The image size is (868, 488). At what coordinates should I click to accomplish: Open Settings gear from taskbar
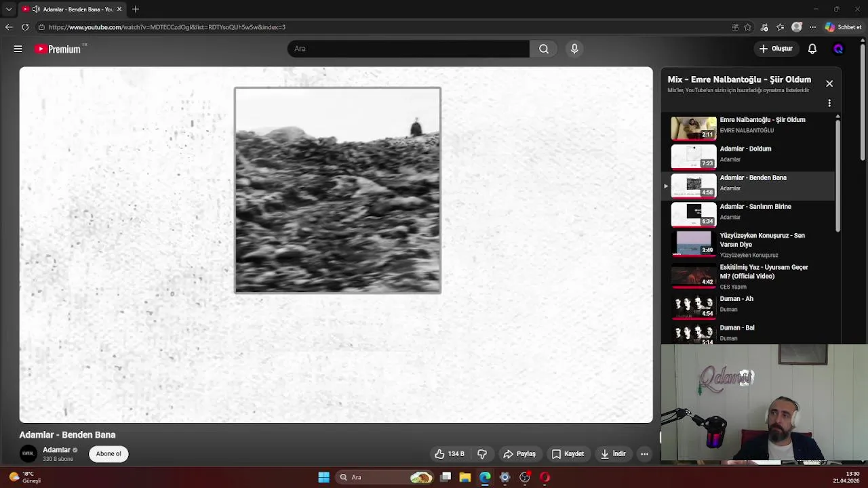click(x=505, y=477)
